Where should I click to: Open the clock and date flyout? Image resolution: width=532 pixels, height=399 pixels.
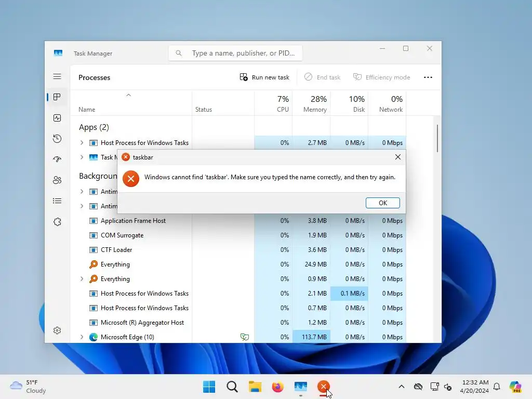[475, 387]
